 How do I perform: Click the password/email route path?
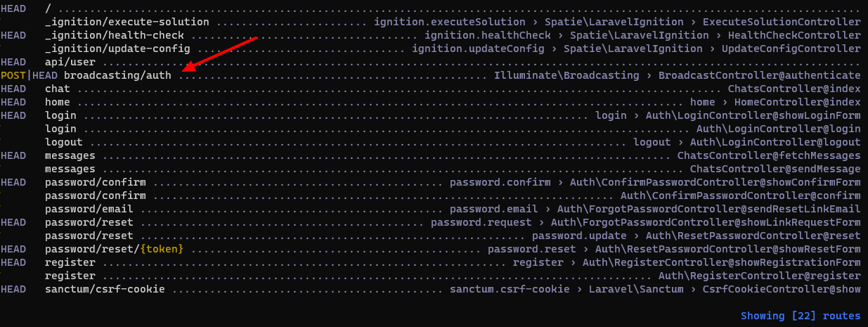89,209
